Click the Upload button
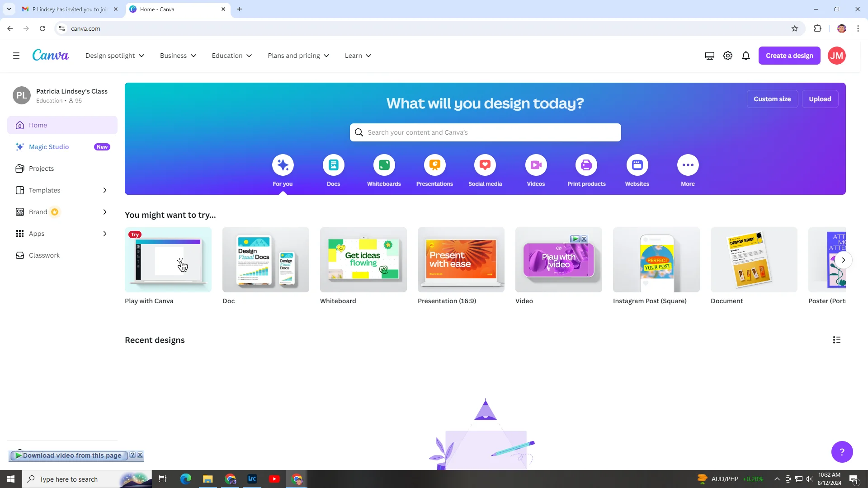 click(x=820, y=99)
